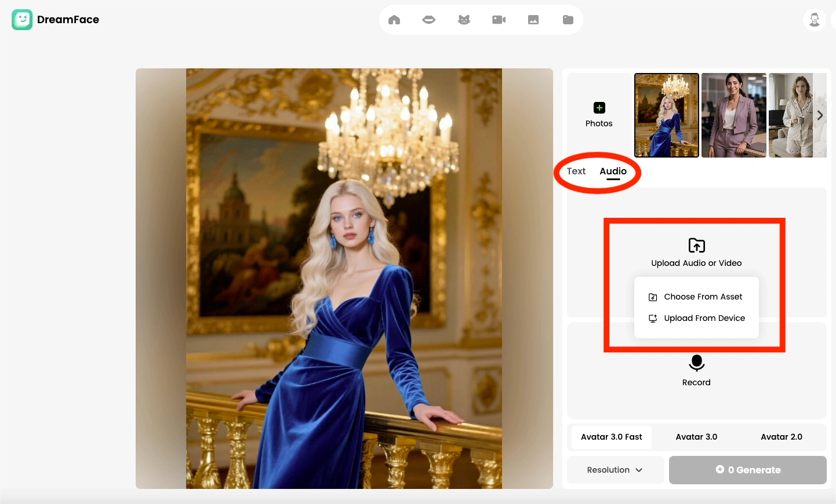Select the Avatar 3.0 Fast model
Screen dimensions: 836x504
tap(611, 437)
